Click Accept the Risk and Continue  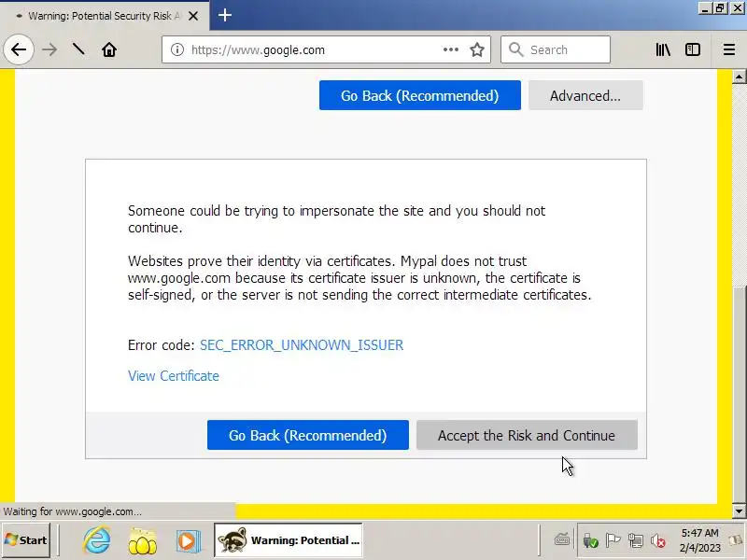pos(527,435)
